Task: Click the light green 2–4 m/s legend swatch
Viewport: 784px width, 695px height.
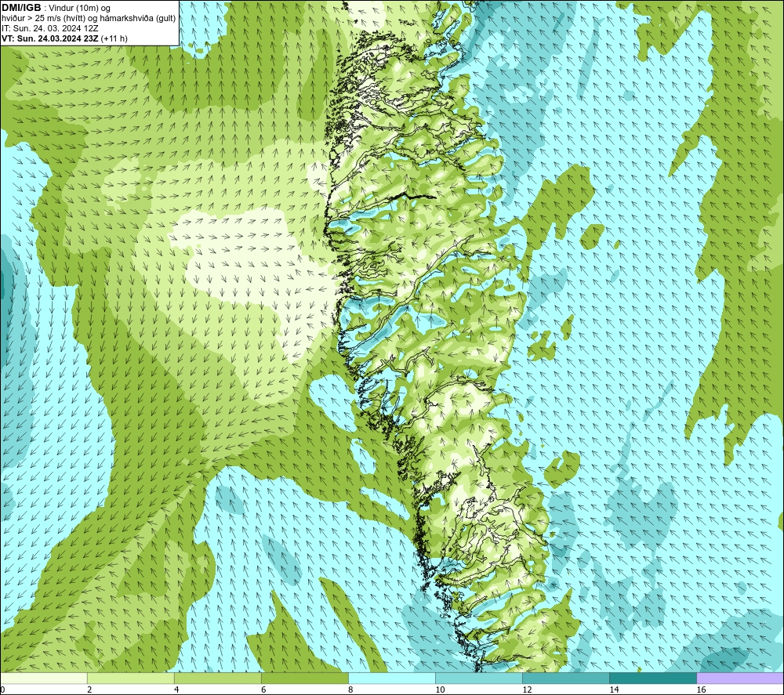Action: point(131,678)
